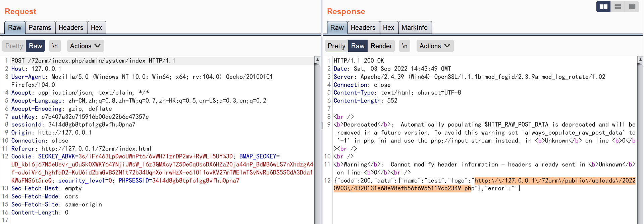Select combined single-pane layout icon
Screen dimensions: 644x224
click(x=632, y=7)
